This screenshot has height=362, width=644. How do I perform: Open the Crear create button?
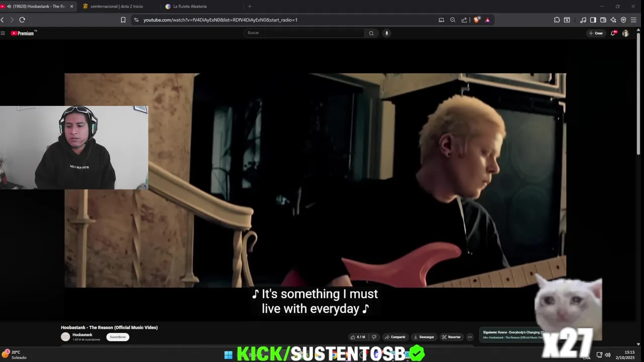click(596, 33)
